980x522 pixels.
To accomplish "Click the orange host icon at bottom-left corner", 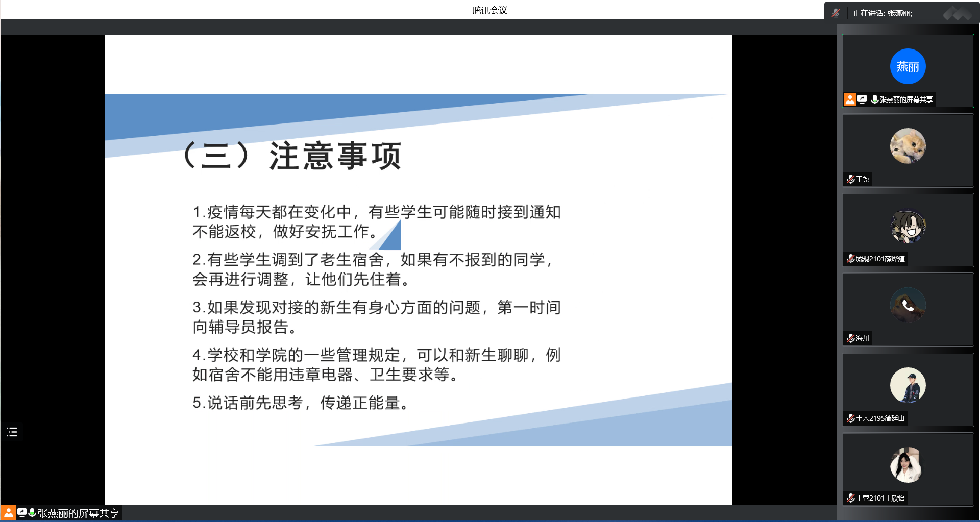I will [x=9, y=513].
